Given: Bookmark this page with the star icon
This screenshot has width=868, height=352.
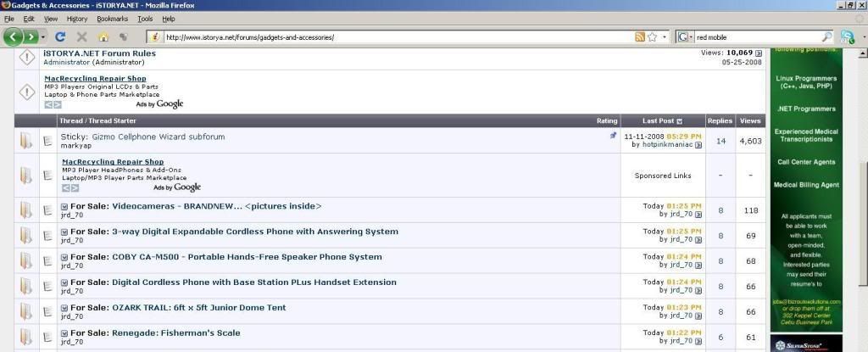Looking at the screenshot, I should (652, 37).
